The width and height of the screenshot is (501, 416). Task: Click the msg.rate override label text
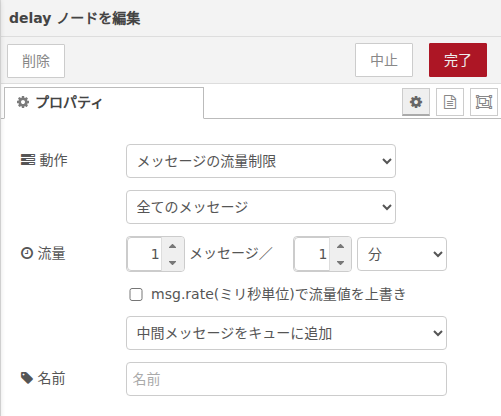click(x=279, y=294)
